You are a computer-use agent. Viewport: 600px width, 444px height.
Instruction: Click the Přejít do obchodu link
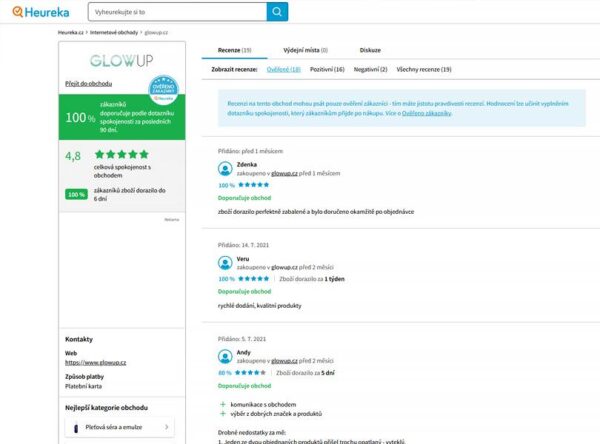pos(87,84)
